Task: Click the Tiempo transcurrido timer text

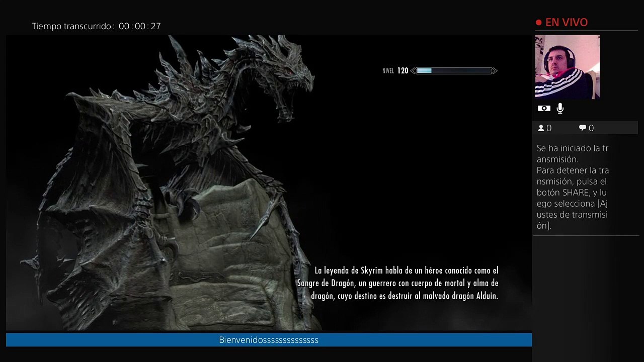Action: click(96, 26)
